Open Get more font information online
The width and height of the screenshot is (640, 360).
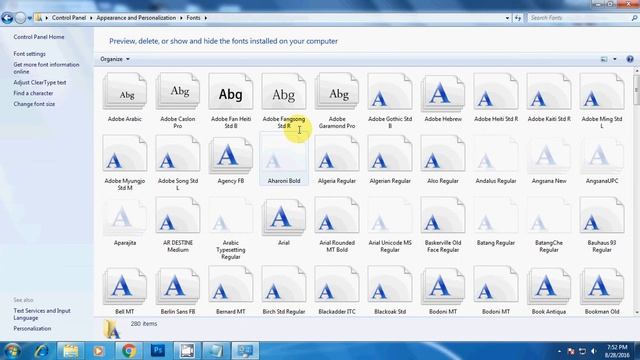46,68
